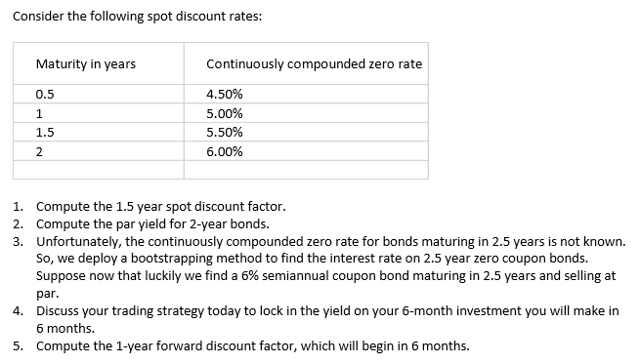The image size is (640, 364).
Task: Click the line about the 6% semiannual coupon bond
Action: 325,276
